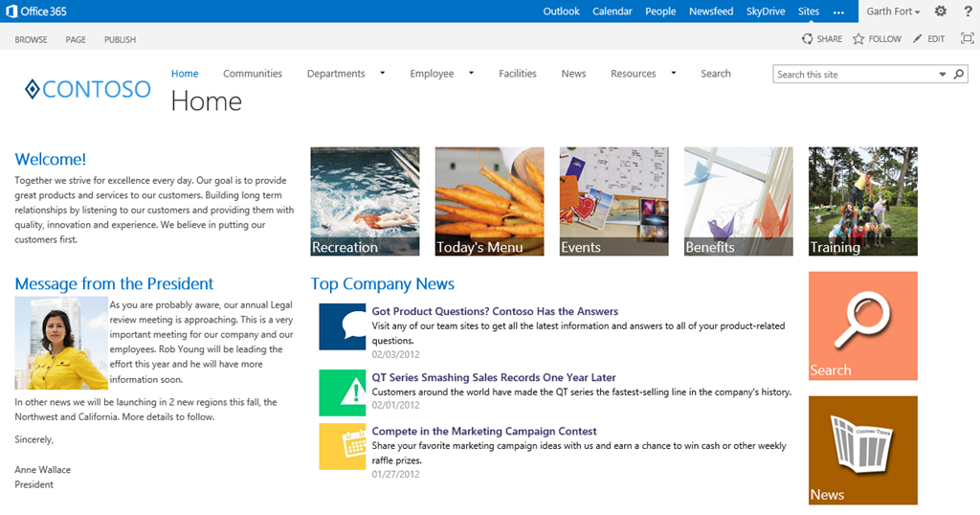The height and width of the screenshot is (515, 980).
Task: Click the help question mark icon
Action: click(968, 11)
